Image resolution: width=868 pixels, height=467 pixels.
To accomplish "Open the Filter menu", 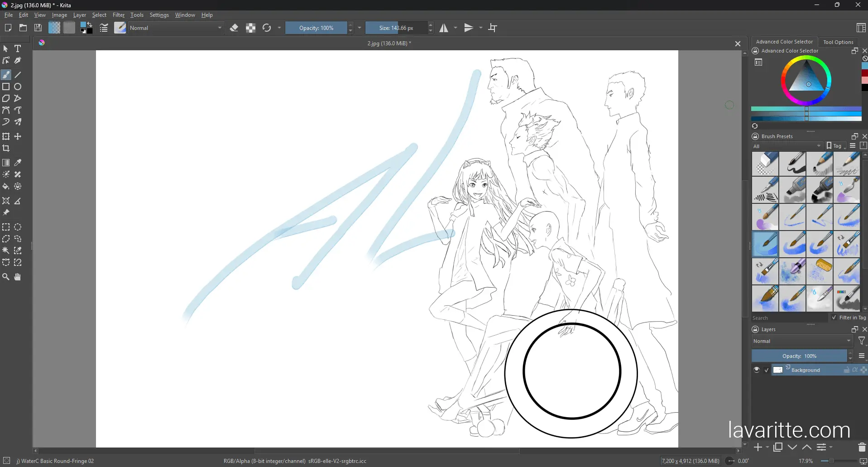I will point(119,15).
